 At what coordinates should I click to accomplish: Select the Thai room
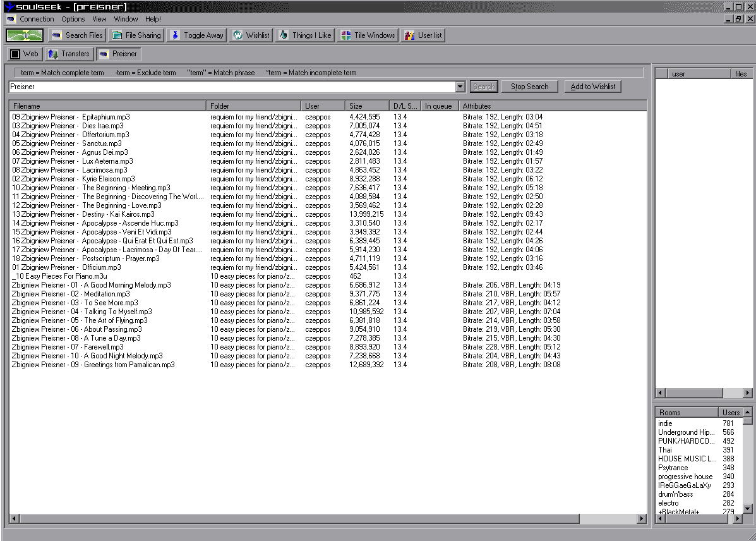coord(665,450)
